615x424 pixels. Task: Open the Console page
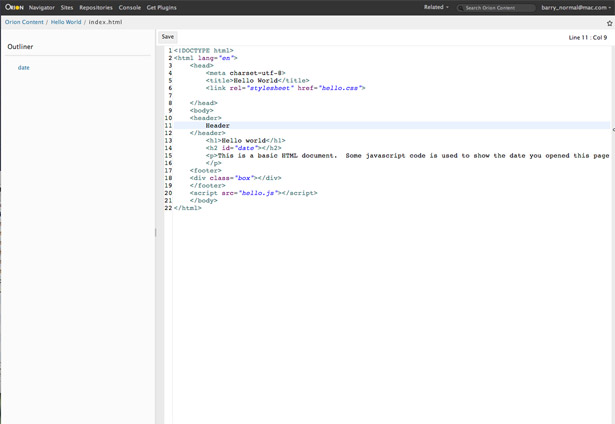click(129, 7)
